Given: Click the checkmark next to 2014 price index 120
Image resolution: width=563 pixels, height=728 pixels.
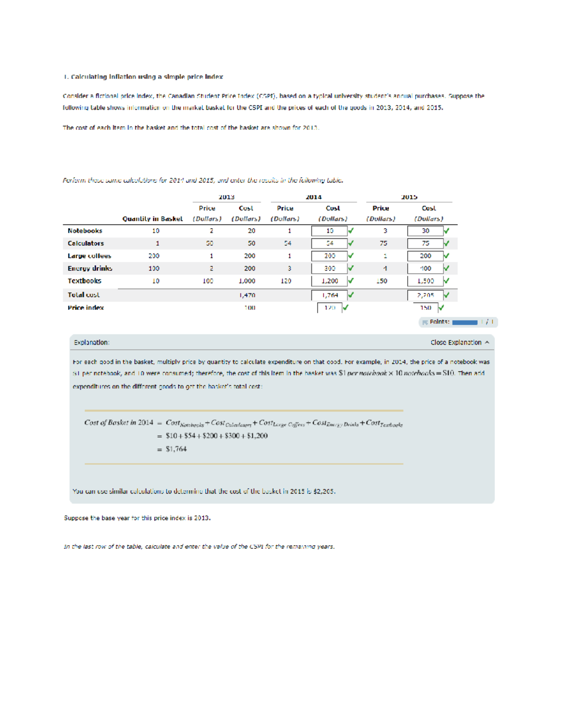Looking at the screenshot, I should 345,308.
